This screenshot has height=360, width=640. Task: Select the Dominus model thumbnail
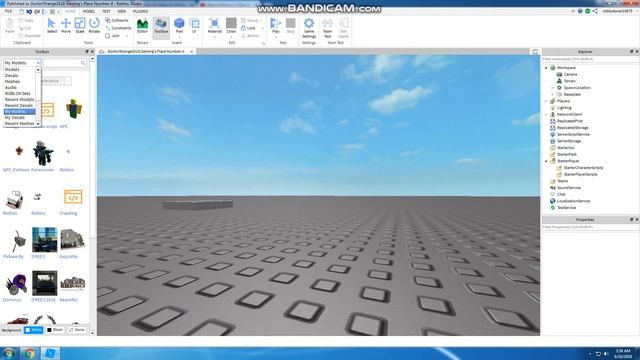pos(16,284)
